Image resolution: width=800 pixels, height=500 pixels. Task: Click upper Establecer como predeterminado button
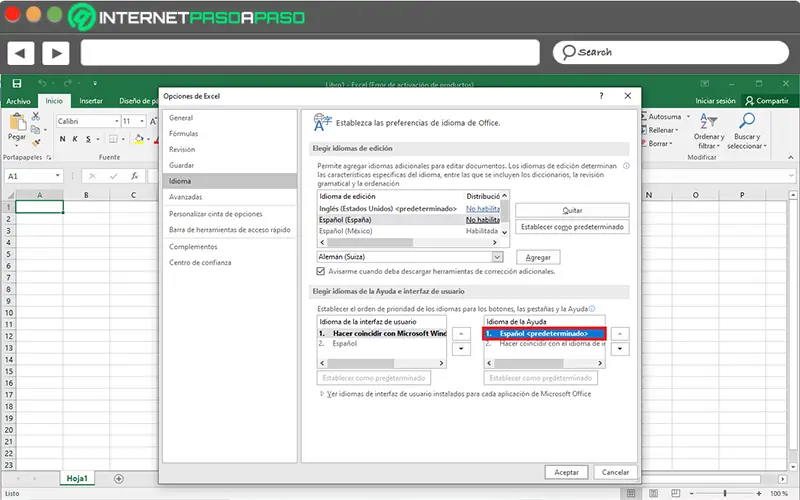pos(572,227)
